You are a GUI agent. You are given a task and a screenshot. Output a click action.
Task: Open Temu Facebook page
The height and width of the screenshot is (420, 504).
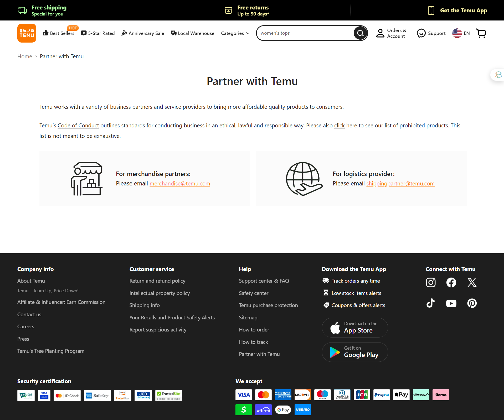451,283
